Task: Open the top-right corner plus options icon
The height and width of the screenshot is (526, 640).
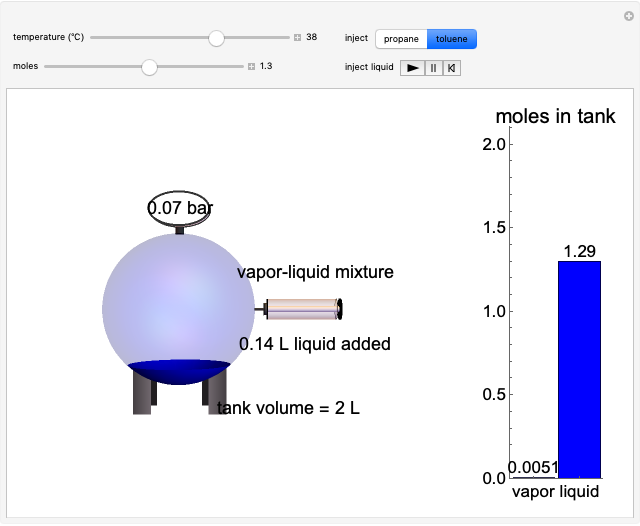Action: pos(627,15)
